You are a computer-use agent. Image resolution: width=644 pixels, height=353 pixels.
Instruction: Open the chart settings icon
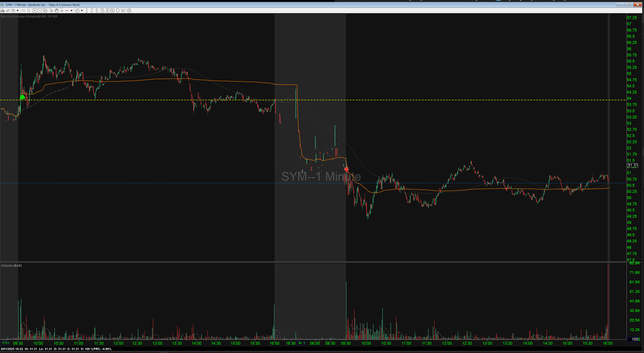click(x=3, y=11)
